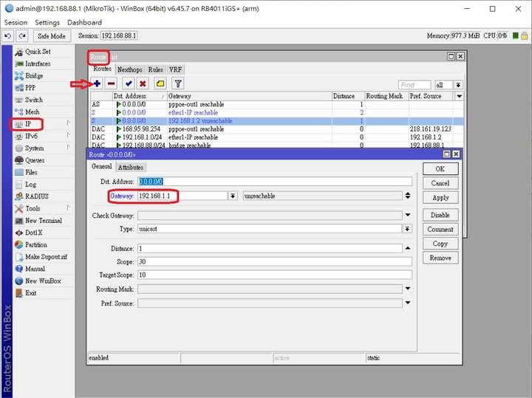Open the Queues section

[35, 160]
